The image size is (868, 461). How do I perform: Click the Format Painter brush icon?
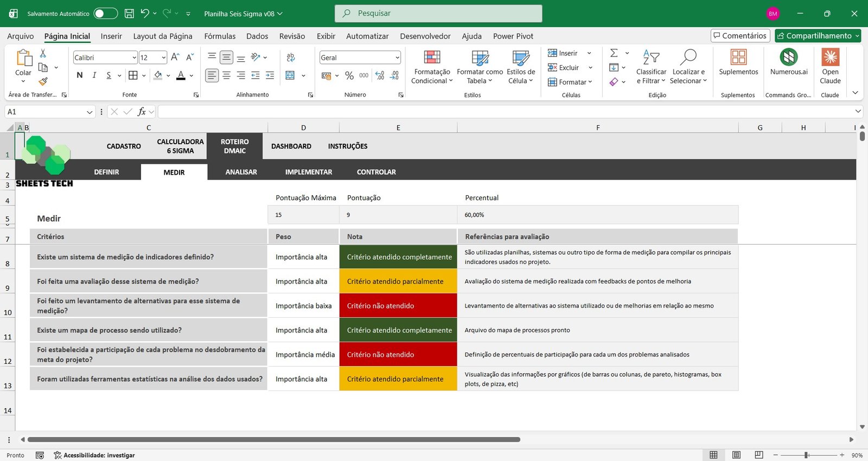43,81
